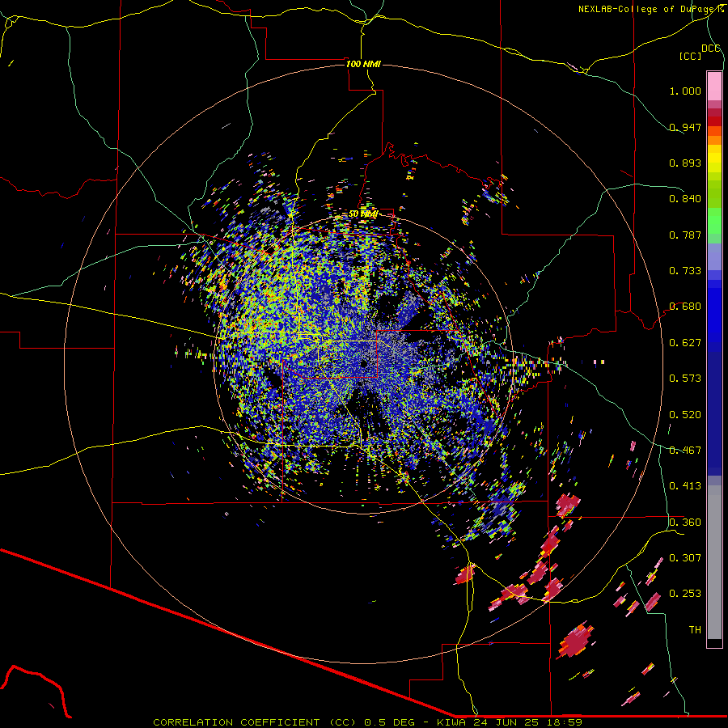Pick the gray colorbar segment near 0.307
The image size is (728, 728).
click(714, 562)
